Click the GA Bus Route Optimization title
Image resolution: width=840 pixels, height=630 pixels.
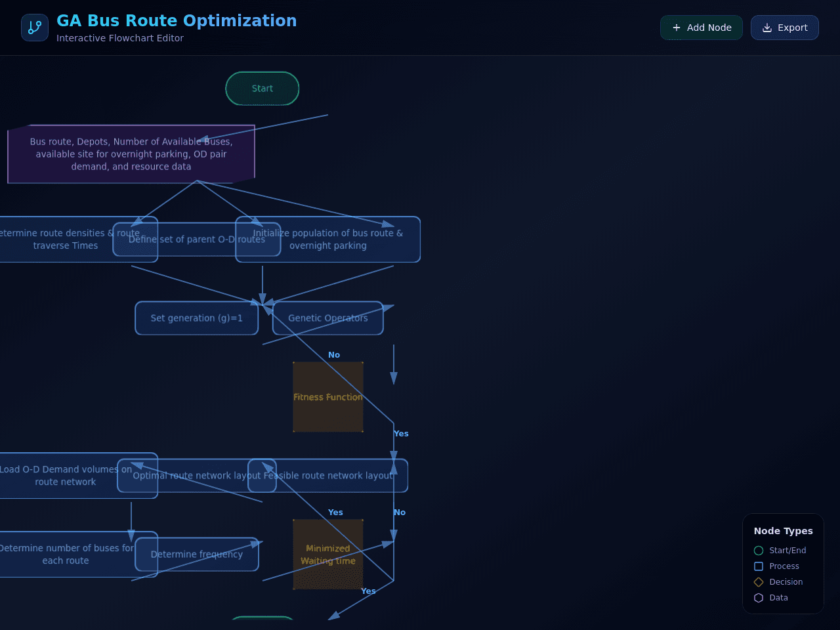tap(177, 20)
